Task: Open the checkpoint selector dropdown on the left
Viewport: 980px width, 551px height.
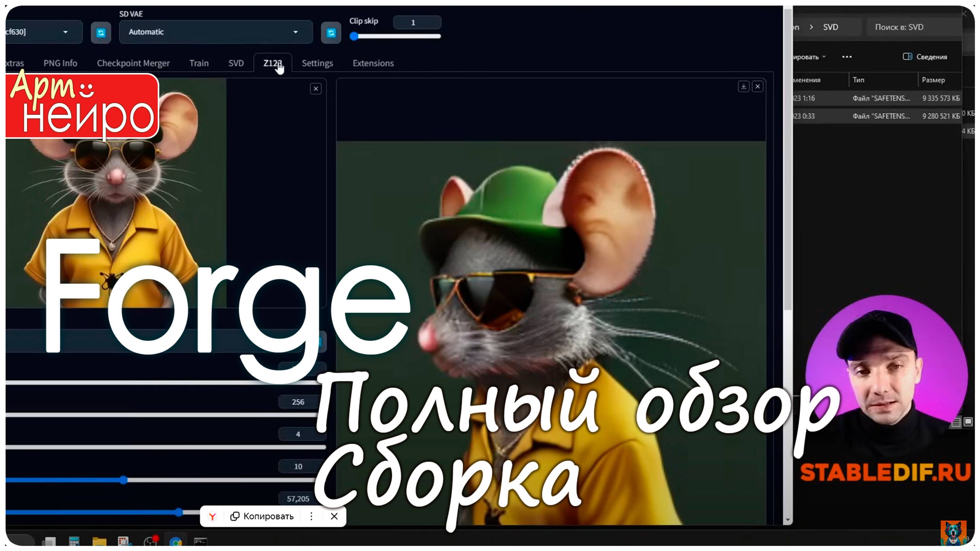Action: tap(42, 32)
